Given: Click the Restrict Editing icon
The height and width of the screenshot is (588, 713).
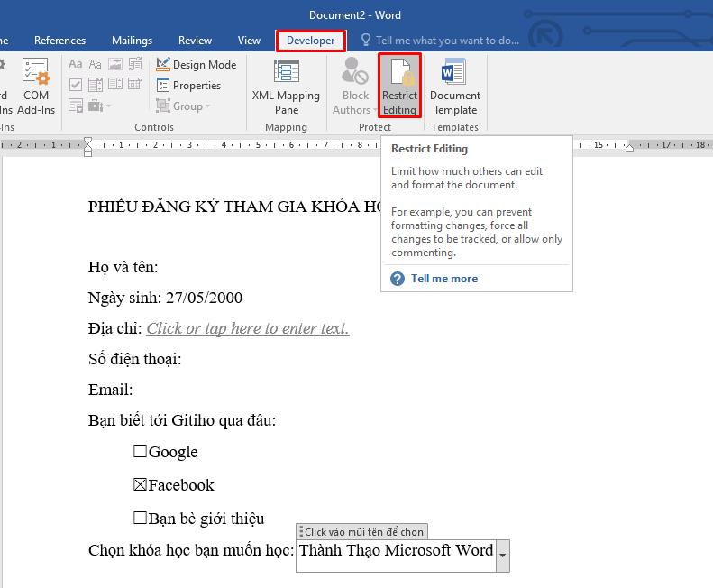Looking at the screenshot, I should pos(399,87).
